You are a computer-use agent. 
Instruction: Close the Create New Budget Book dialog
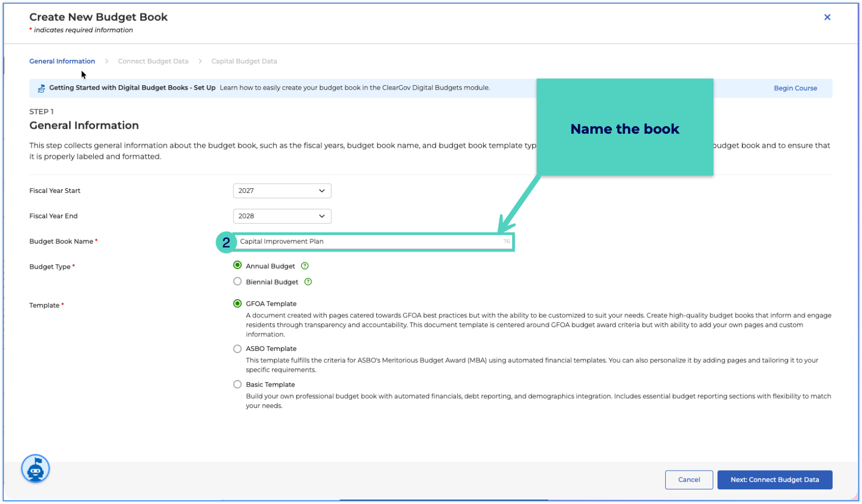click(827, 17)
